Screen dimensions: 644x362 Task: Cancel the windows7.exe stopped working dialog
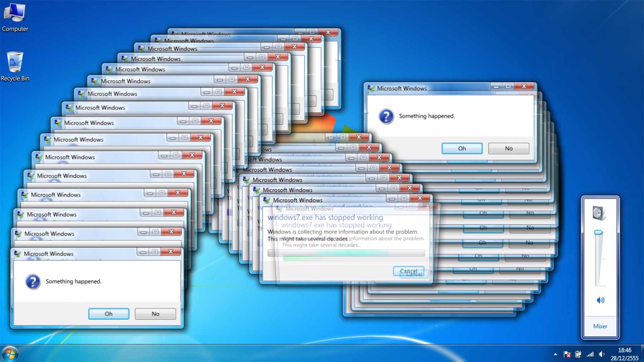[408, 271]
